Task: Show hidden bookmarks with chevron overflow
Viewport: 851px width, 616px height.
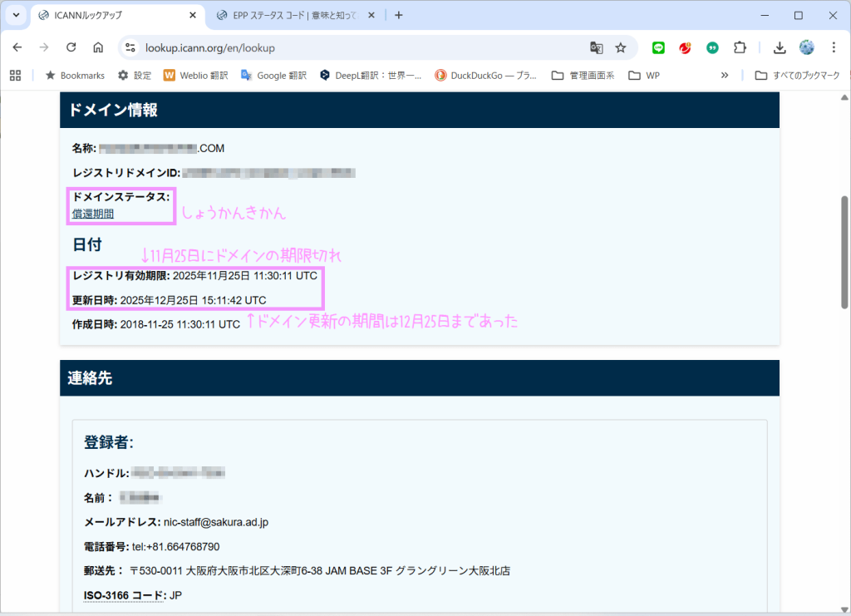Action: click(725, 75)
